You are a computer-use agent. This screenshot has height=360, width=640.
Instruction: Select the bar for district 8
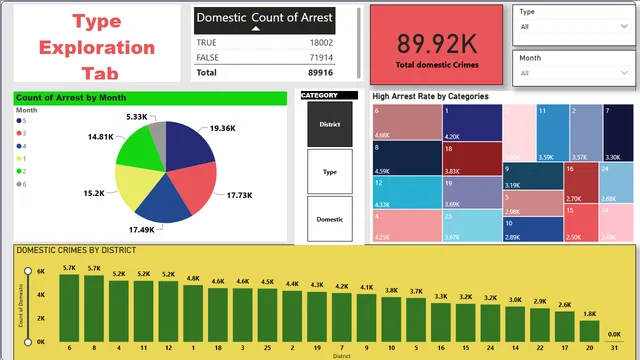(x=94, y=309)
